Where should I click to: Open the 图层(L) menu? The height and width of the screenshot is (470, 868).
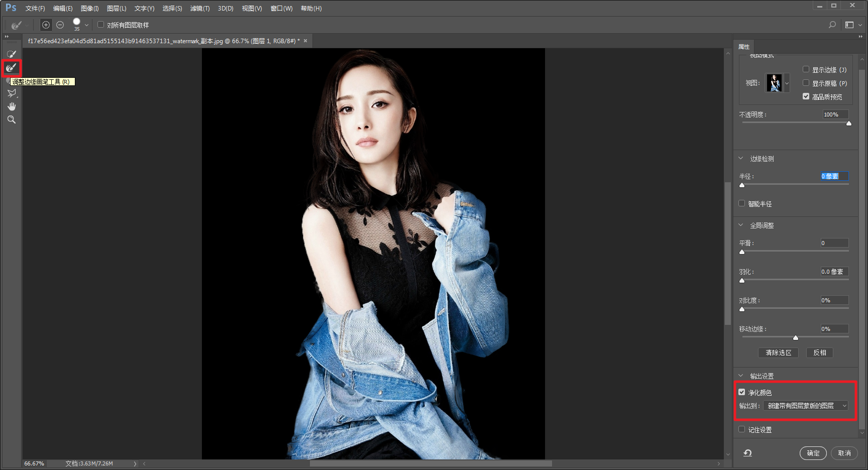pos(117,9)
